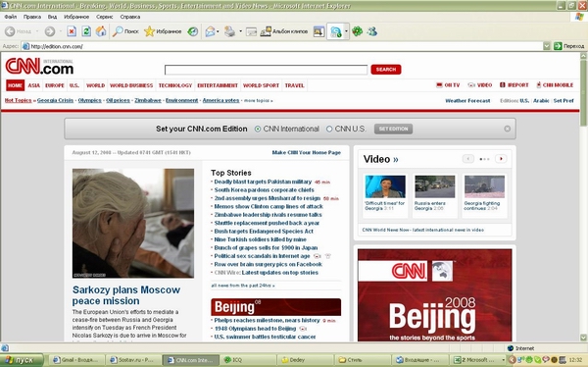Screen dimensions: 588x367
Task: Open Sarkozy plans Moscow peace mission headline
Action: tap(126, 295)
